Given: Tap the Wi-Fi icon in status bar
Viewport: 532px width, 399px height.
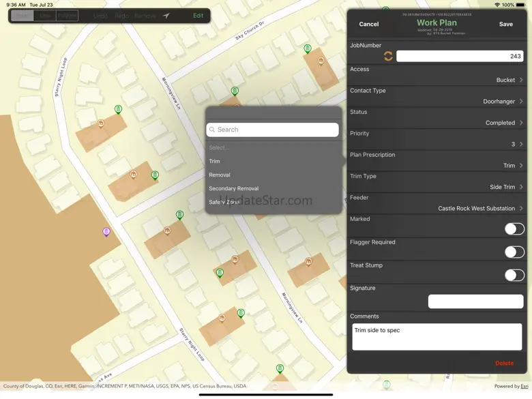Looking at the screenshot, I should coord(497,5).
